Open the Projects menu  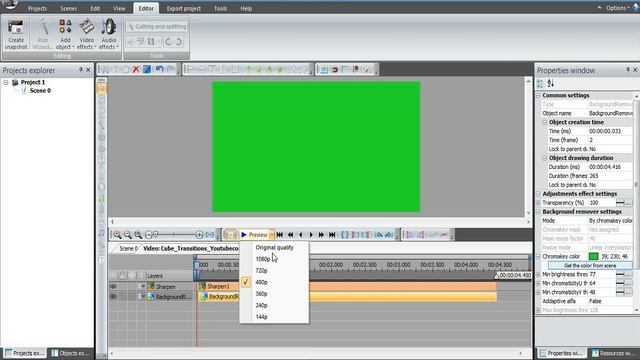pos(37,8)
